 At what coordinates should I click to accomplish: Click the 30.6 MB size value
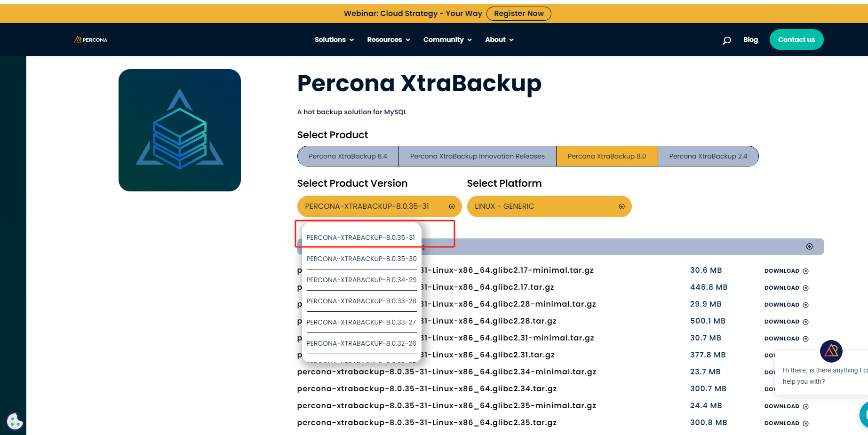[706, 270]
